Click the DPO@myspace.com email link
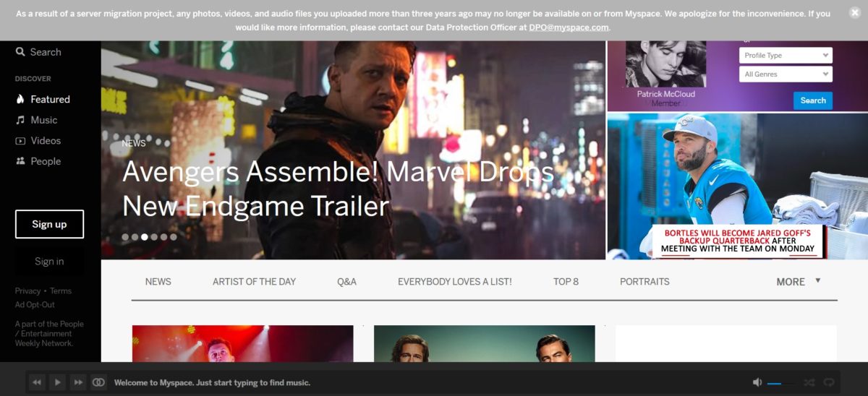This screenshot has height=396, width=868. [x=569, y=27]
